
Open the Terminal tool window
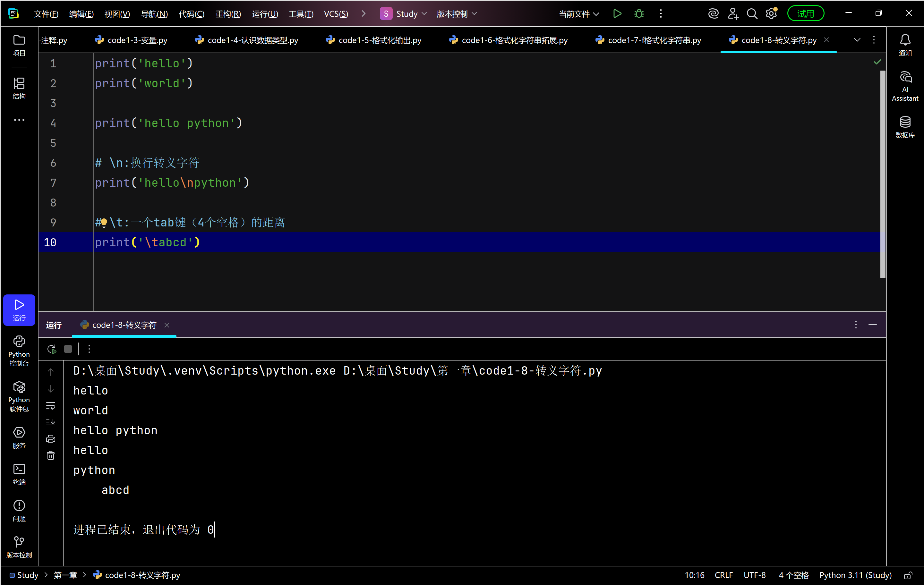[19, 474]
